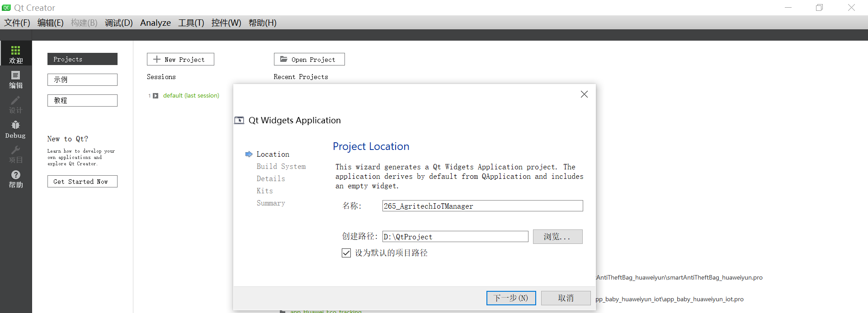Open the default (last session) link
Image resolution: width=868 pixels, height=313 pixels.
point(191,96)
